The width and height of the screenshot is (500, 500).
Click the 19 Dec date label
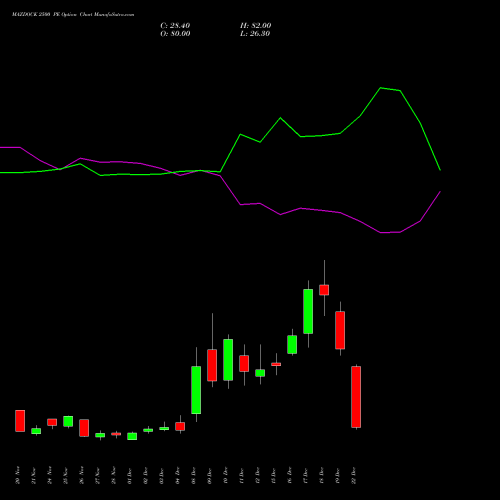coord(338,475)
